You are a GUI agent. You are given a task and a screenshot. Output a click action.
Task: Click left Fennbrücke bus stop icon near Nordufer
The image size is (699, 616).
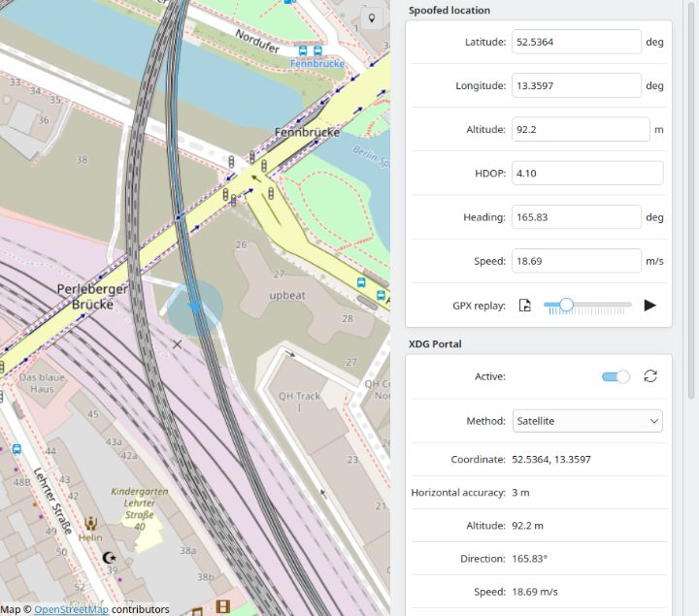pyautogui.click(x=303, y=50)
